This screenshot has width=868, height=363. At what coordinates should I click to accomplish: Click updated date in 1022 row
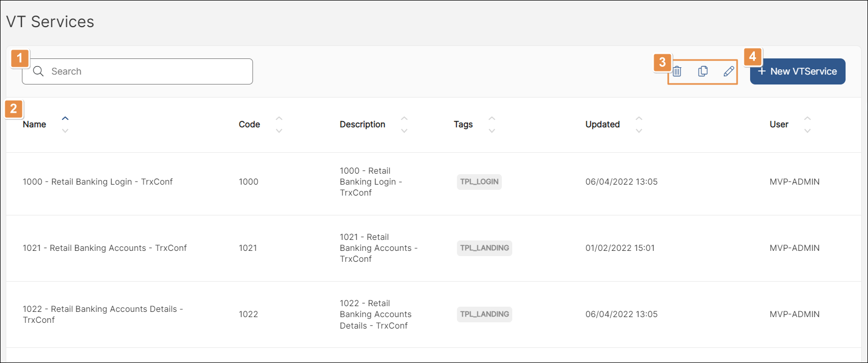click(621, 314)
